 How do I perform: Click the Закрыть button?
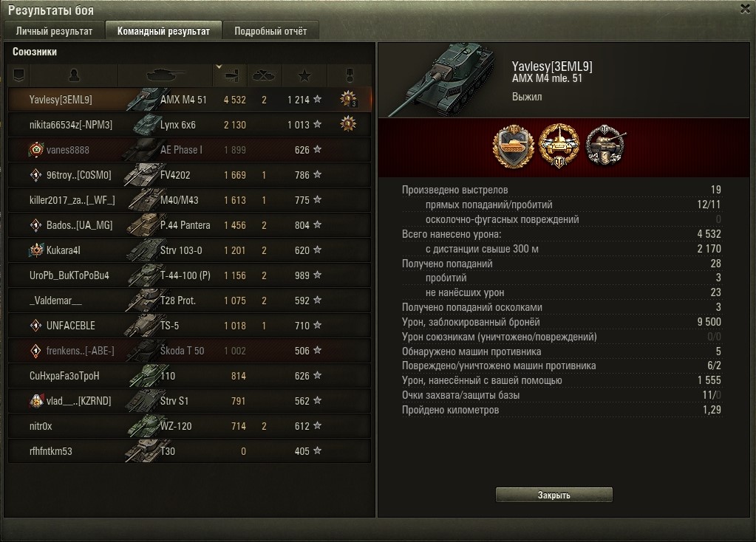click(x=554, y=495)
